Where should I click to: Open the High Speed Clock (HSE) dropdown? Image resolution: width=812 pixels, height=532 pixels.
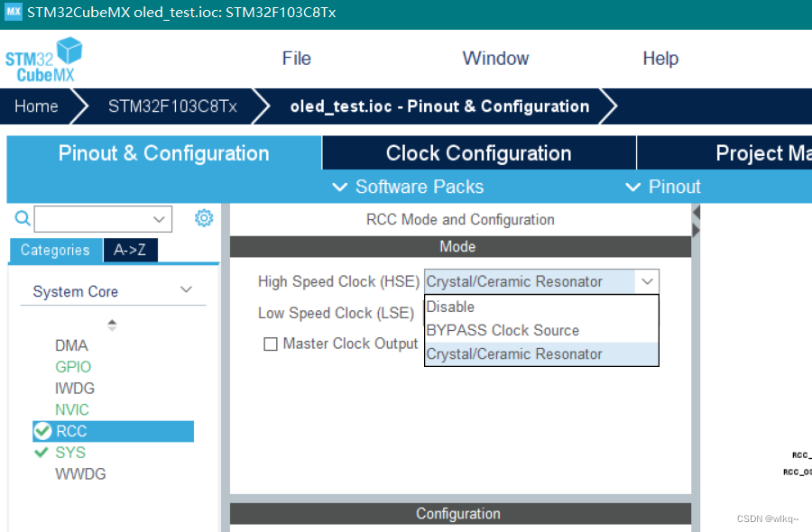647,280
